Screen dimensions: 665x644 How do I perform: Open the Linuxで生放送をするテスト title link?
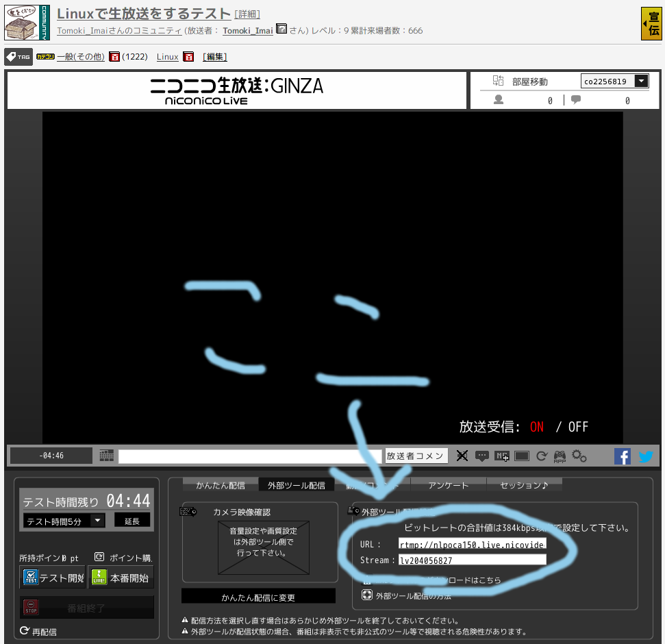tap(144, 14)
